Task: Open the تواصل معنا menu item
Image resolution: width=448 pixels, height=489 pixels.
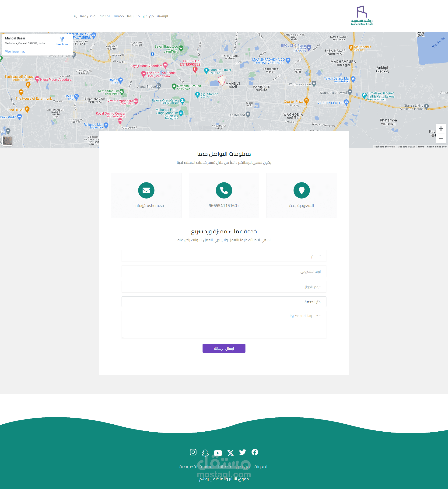Action: tap(88, 16)
